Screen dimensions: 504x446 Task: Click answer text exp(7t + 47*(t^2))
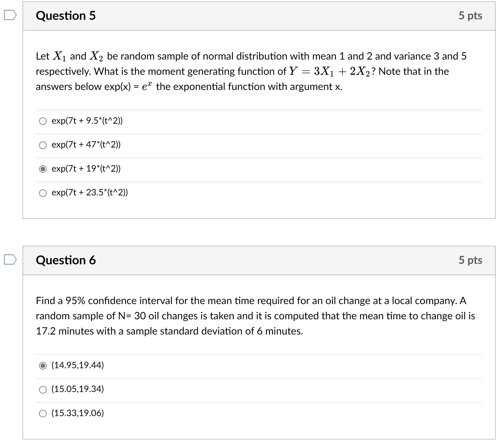[x=86, y=145]
